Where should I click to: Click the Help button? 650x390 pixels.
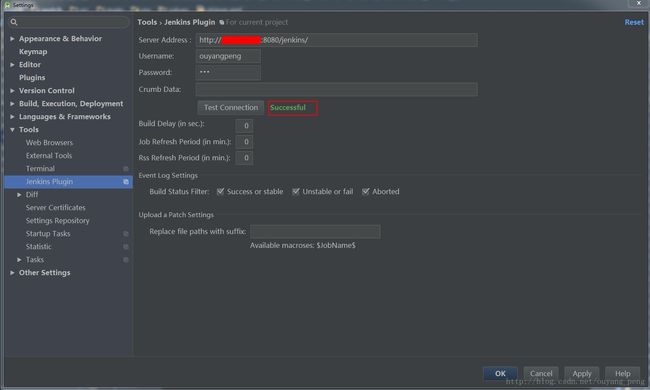[622, 373]
